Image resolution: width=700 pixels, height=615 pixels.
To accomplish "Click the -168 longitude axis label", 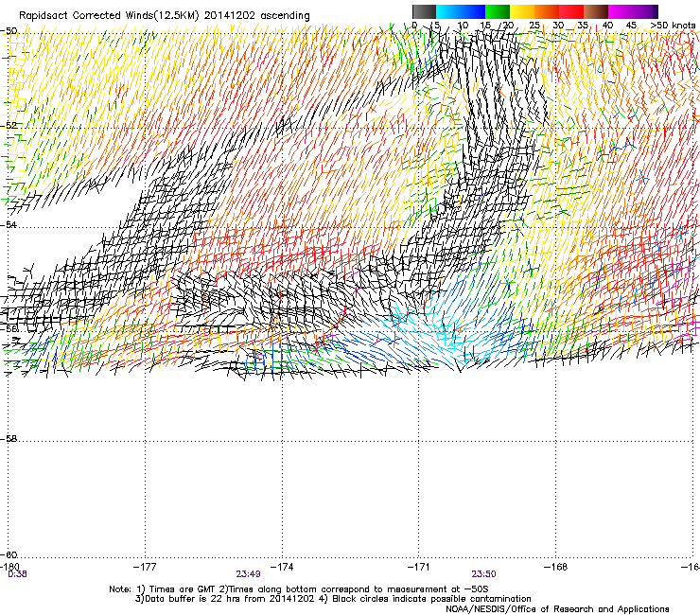I will (556, 567).
